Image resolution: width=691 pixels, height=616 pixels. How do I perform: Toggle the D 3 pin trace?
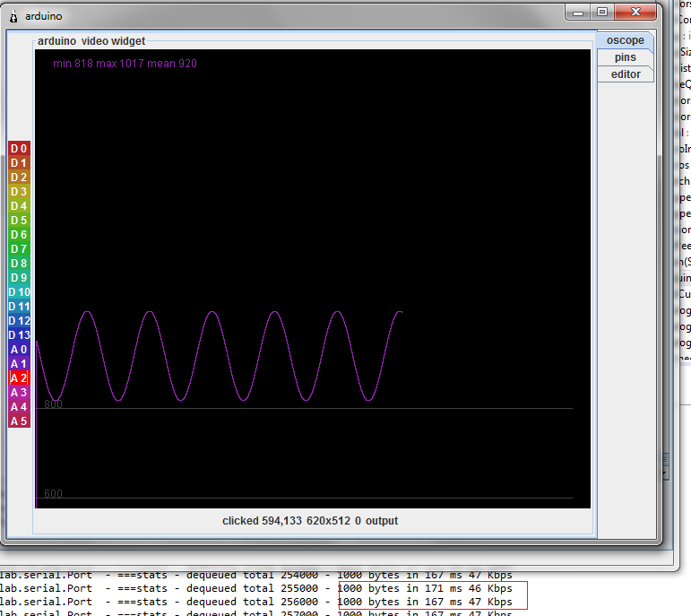pyautogui.click(x=19, y=191)
